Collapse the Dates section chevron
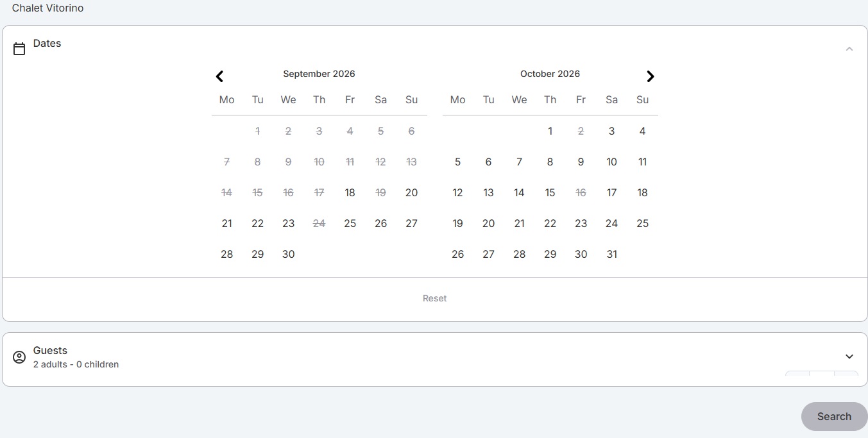This screenshot has height=438, width=868. click(849, 49)
